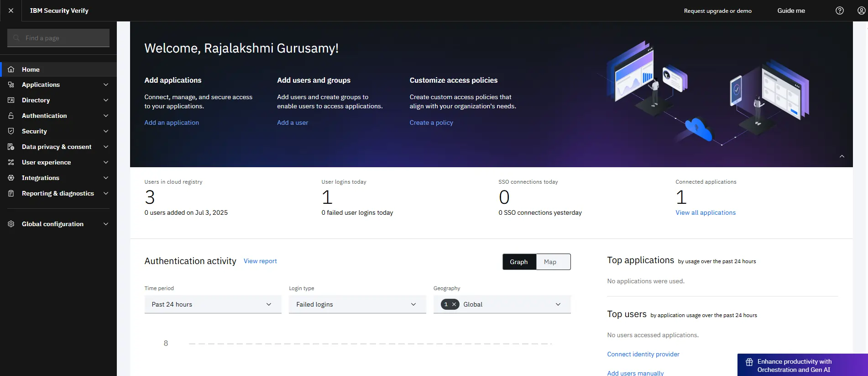The height and width of the screenshot is (376, 868).
Task: Switch to Map view
Action: coord(553,262)
